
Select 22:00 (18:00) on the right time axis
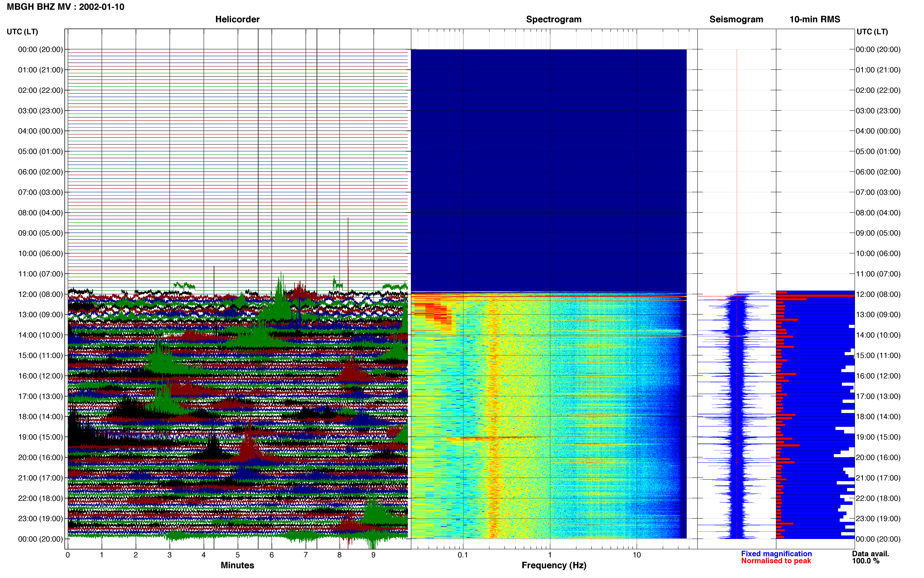[878, 498]
